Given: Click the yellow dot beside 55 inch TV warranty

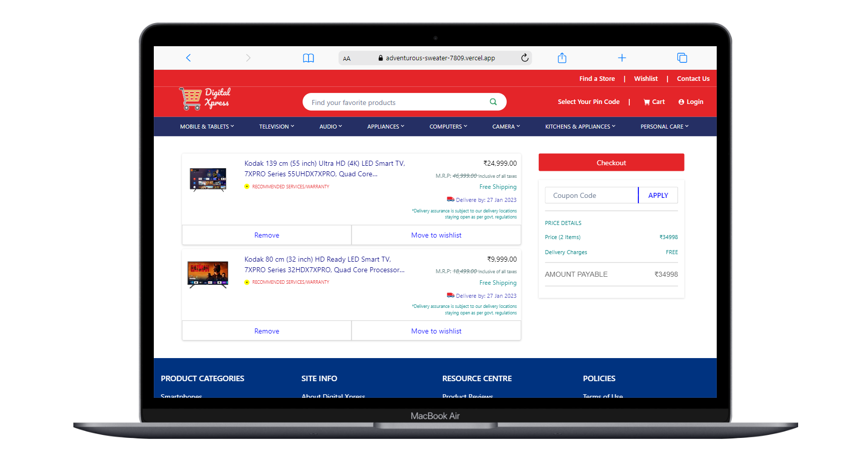Looking at the screenshot, I should (x=247, y=186).
